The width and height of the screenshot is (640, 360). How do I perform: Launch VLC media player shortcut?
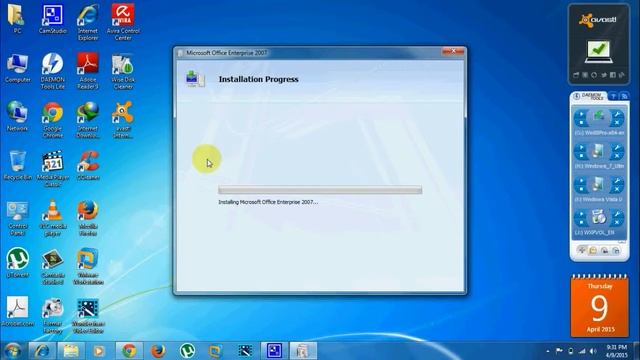point(52,218)
